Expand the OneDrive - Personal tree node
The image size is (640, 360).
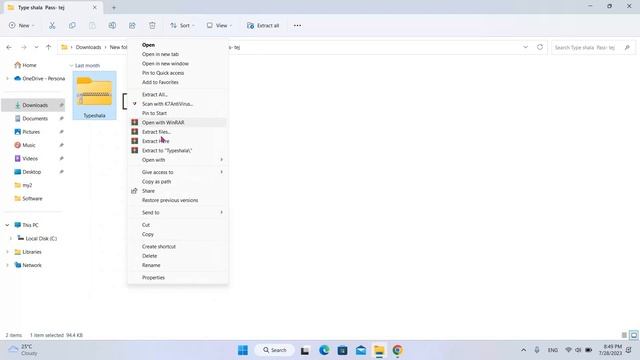(7, 78)
